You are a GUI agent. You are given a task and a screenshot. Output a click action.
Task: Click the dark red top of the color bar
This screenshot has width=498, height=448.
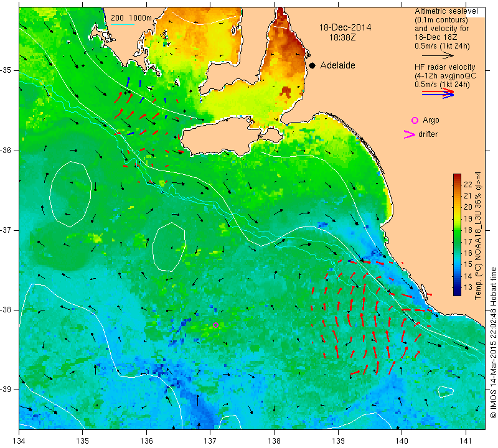point(457,177)
